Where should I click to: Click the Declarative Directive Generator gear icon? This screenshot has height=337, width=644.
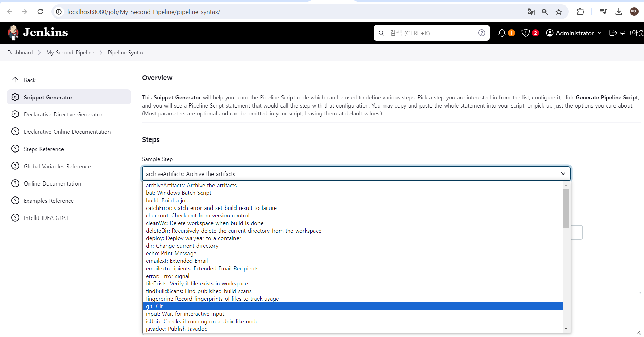click(x=15, y=114)
